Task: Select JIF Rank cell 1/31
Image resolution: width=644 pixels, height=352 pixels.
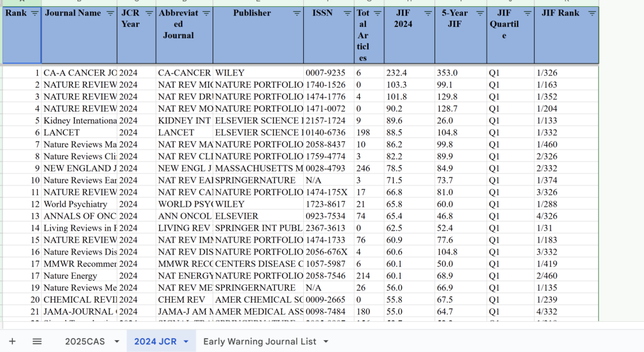Action: coord(567,228)
